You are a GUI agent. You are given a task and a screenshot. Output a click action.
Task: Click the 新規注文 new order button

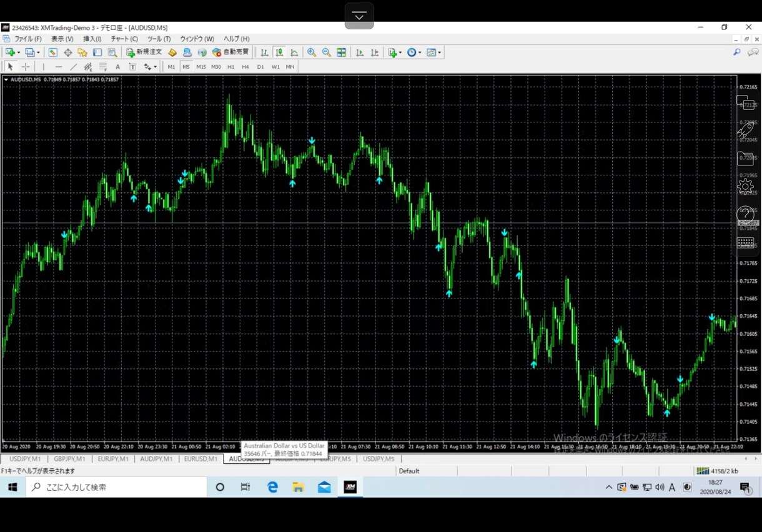pos(144,52)
